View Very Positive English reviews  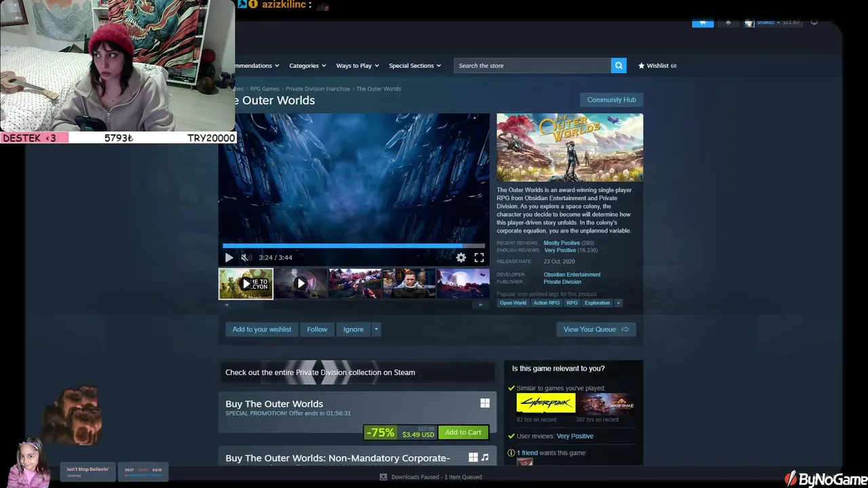[559, 250]
